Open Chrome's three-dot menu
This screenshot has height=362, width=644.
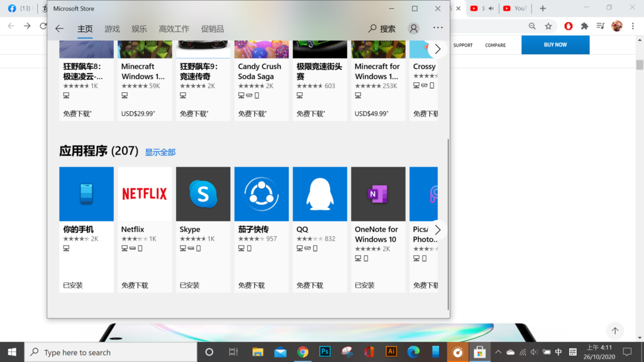click(x=633, y=26)
